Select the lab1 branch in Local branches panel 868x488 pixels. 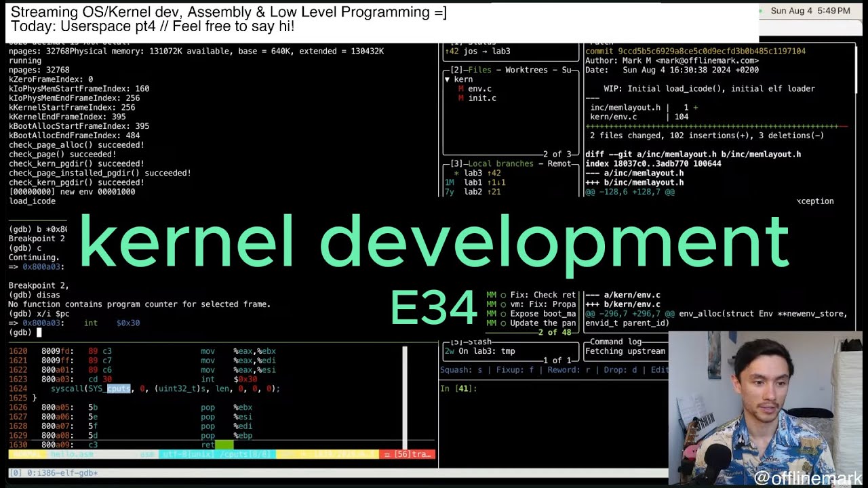(x=473, y=182)
